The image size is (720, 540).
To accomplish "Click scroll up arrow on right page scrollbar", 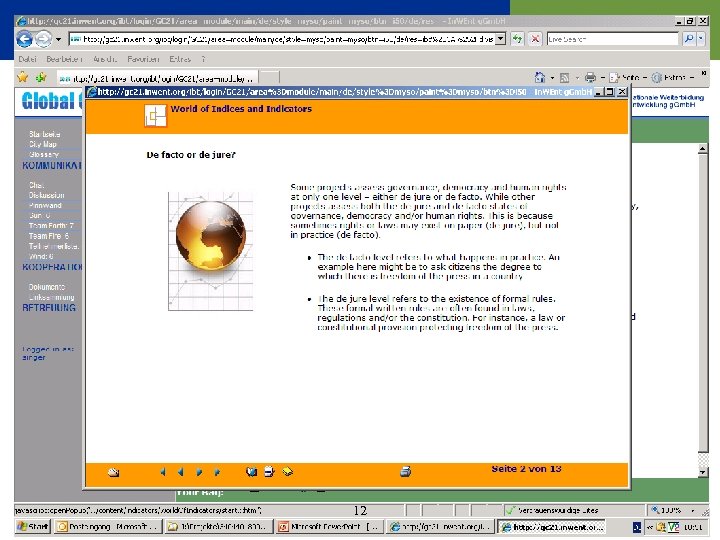I will tap(703, 149).
